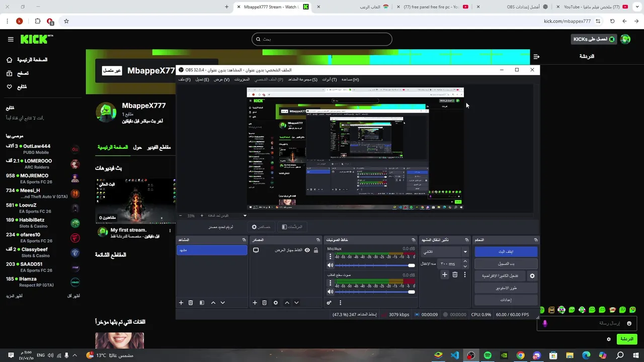Open OBS Studio from the Windows taskbar
644x362 pixels.
(x=471, y=355)
